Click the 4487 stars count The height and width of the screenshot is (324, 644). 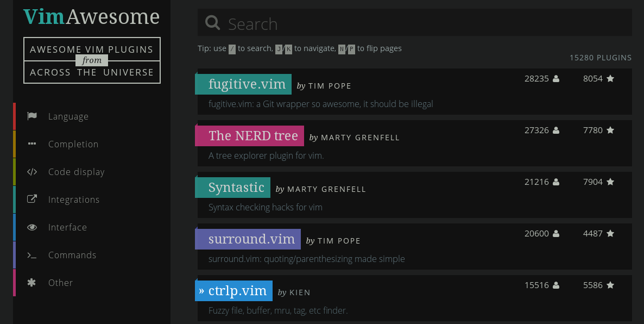592,234
